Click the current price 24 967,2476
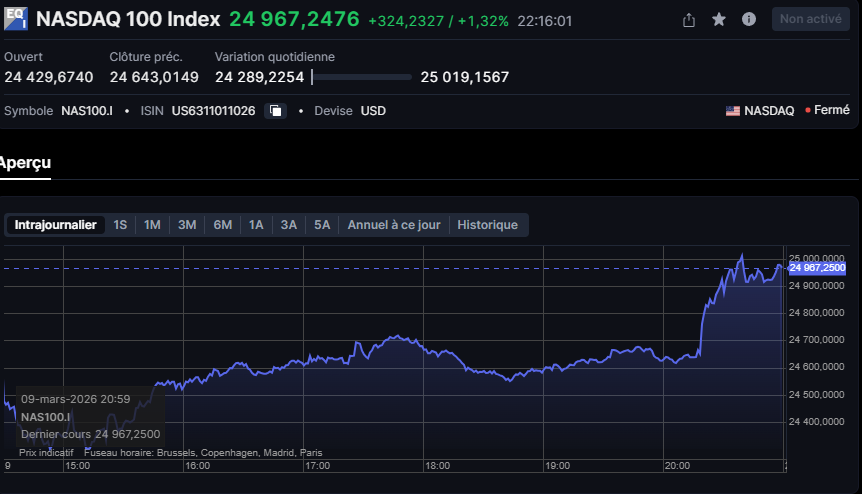Screen dimensions: 862x494 click(x=294, y=20)
